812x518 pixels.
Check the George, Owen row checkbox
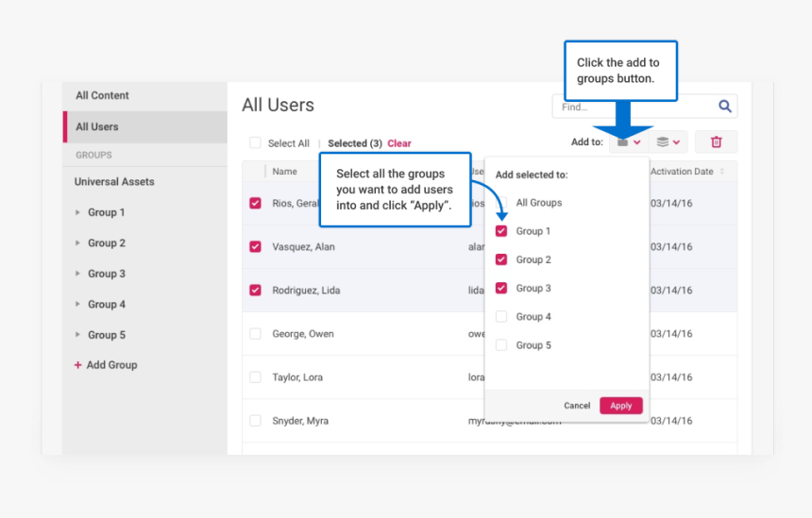[x=255, y=333]
